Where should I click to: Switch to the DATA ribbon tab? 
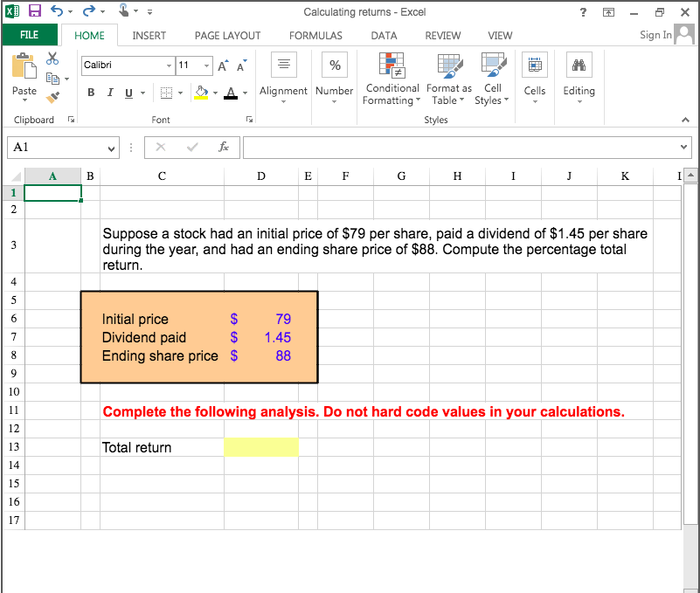coord(384,36)
